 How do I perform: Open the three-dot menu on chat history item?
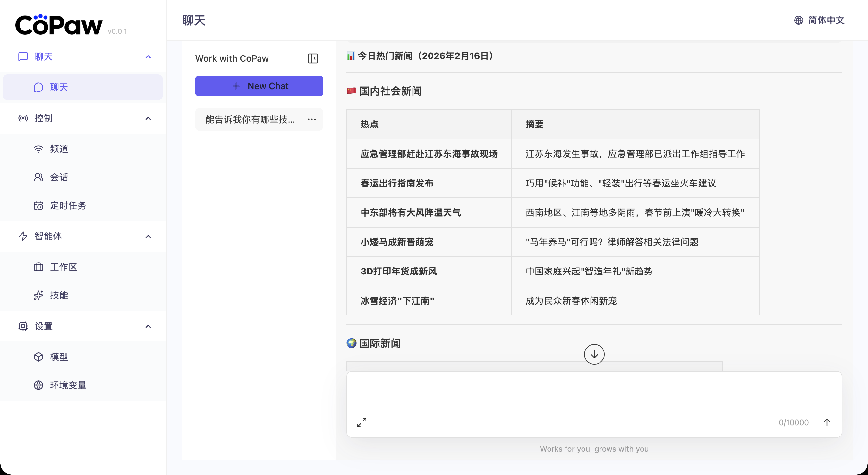[x=312, y=119]
